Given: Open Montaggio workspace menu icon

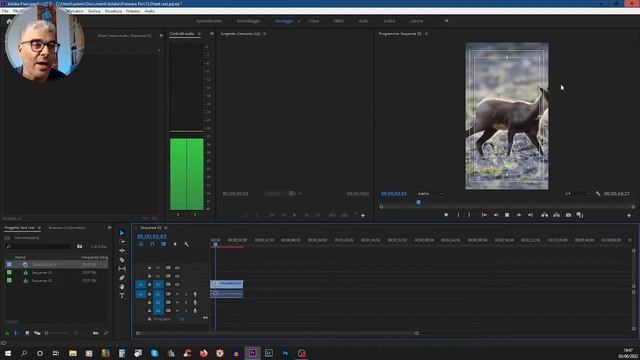Looking at the screenshot, I should (x=299, y=21).
